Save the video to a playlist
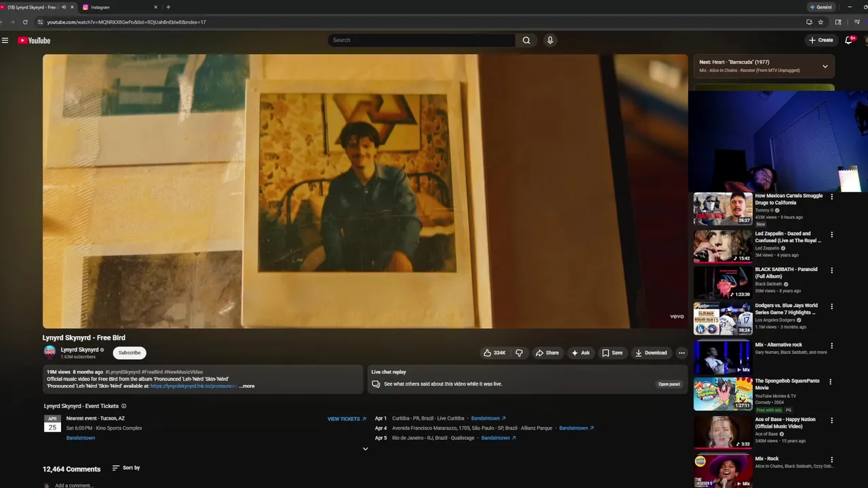Screen dimensions: 868x488 click(x=612, y=352)
